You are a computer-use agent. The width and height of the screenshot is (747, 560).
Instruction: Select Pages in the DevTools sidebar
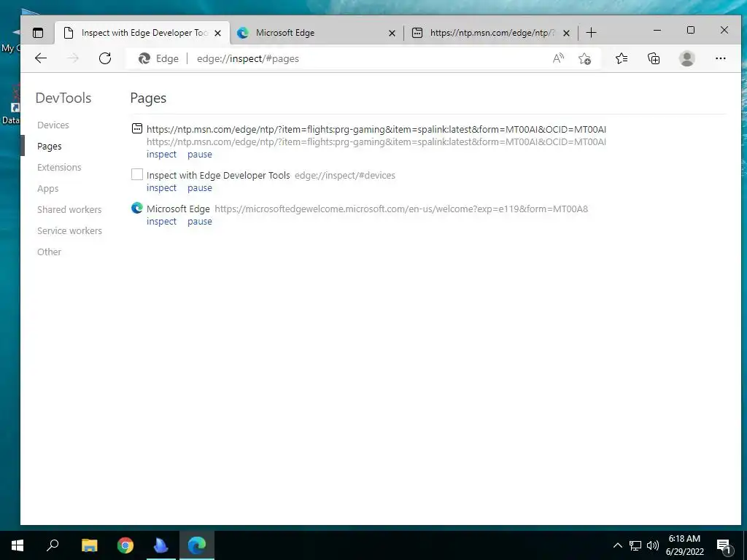(50, 146)
